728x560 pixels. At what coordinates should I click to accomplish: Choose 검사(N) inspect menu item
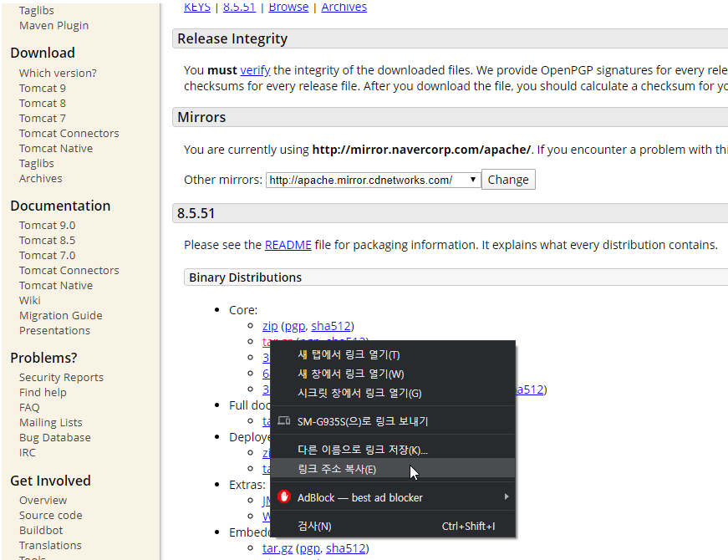tap(393, 526)
